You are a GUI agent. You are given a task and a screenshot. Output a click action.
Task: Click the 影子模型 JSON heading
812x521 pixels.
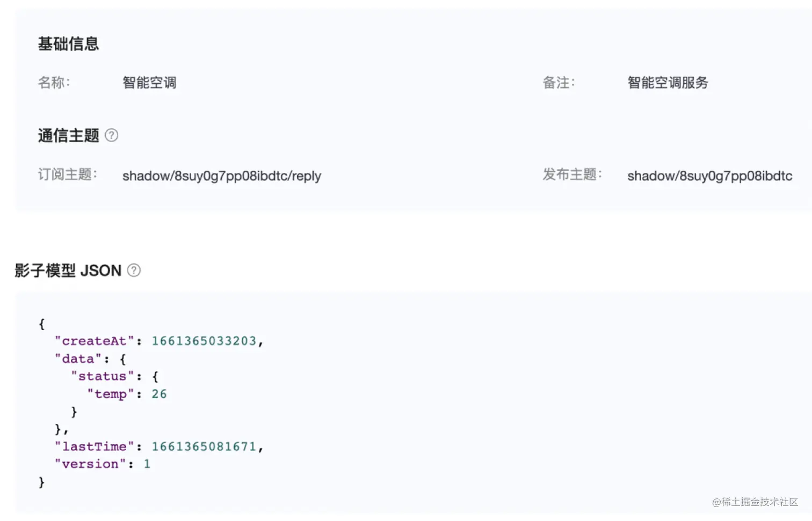(x=68, y=270)
